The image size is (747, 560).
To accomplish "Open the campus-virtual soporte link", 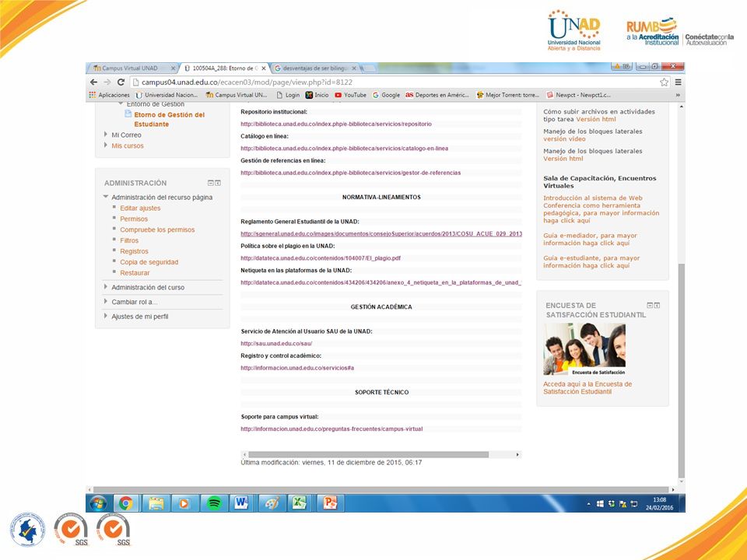I will [x=331, y=429].
